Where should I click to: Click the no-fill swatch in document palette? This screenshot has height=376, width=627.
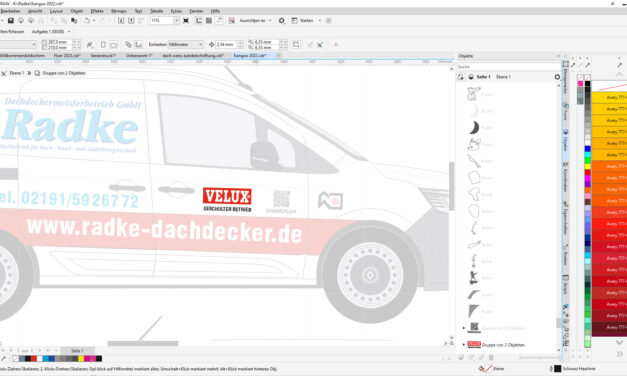click(x=16, y=358)
